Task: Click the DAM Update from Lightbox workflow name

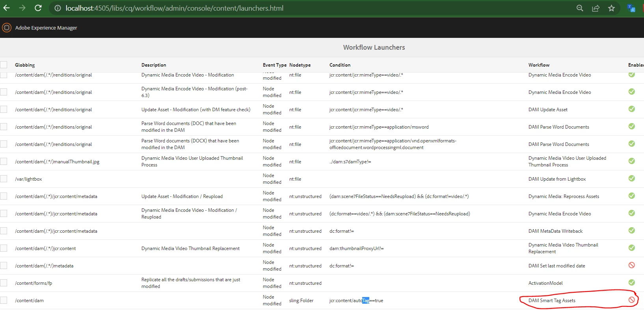Action: pos(557,179)
